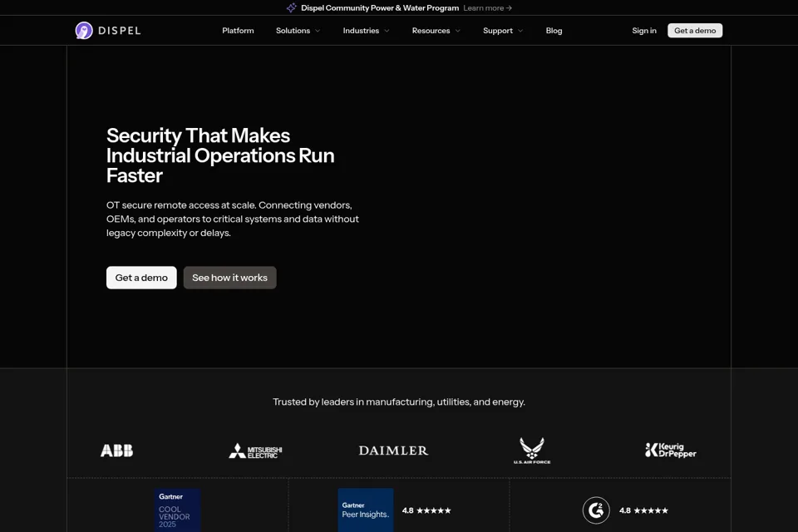The height and width of the screenshot is (532, 798).
Task: Click the U.S. Air Force logo
Action: pyautogui.click(x=532, y=451)
